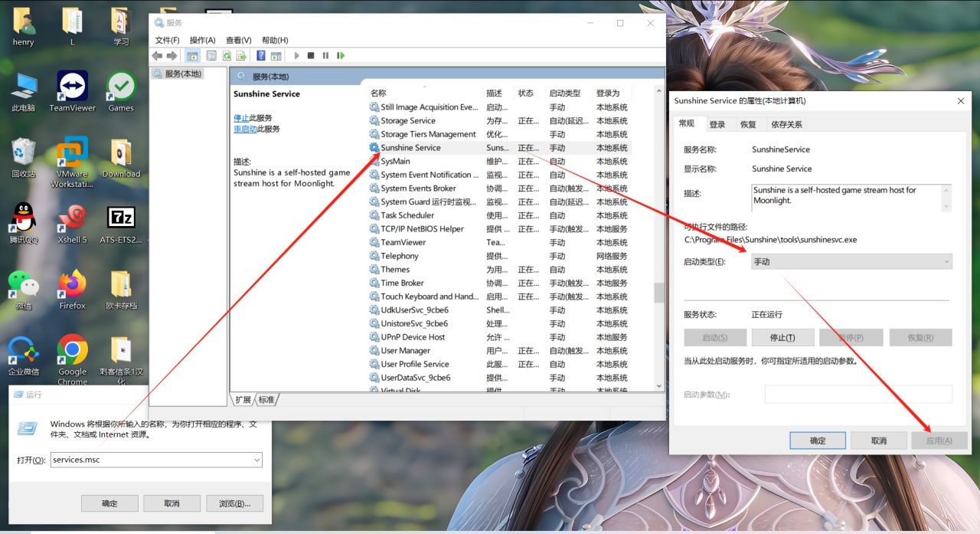Click the Start service play icon
This screenshot has width=980, height=534.
(x=296, y=55)
